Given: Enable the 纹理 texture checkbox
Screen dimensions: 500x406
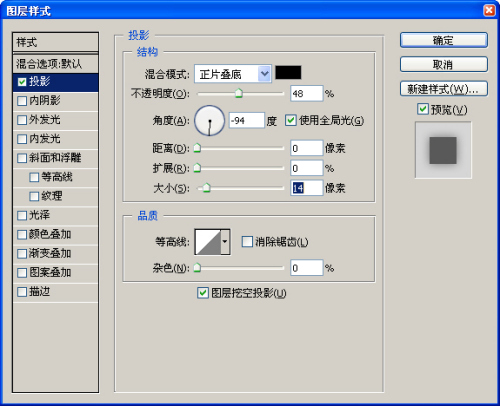Looking at the screenshot, I should [34, 196].
